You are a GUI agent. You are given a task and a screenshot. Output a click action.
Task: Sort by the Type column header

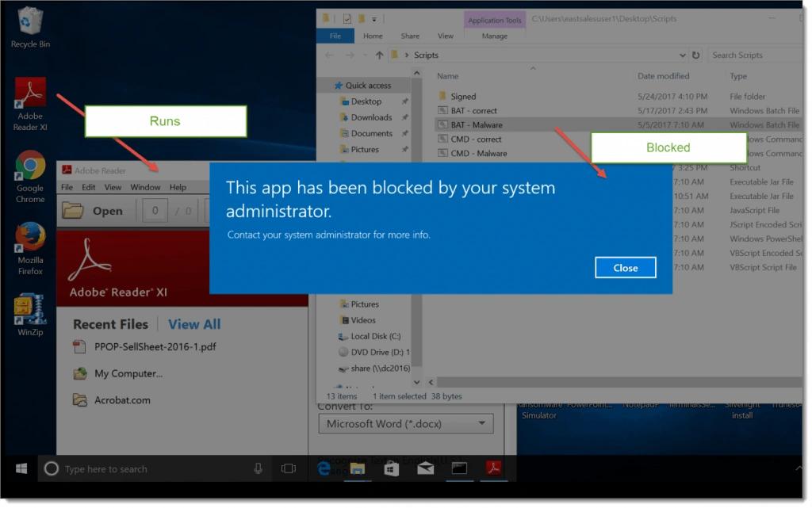pos(738,76)
